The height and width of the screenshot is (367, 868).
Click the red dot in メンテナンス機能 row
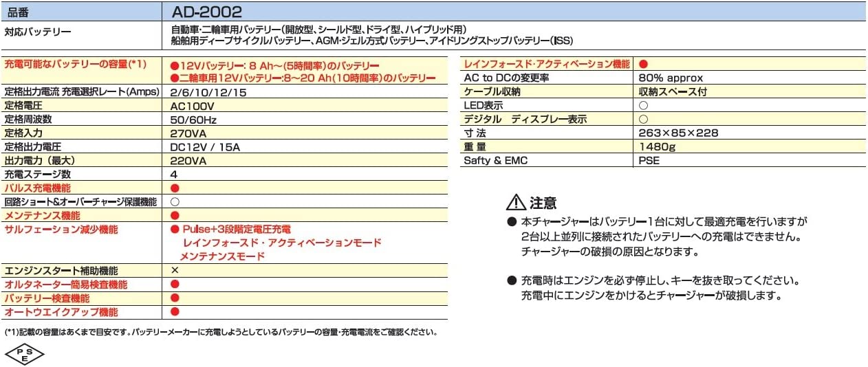175,216
